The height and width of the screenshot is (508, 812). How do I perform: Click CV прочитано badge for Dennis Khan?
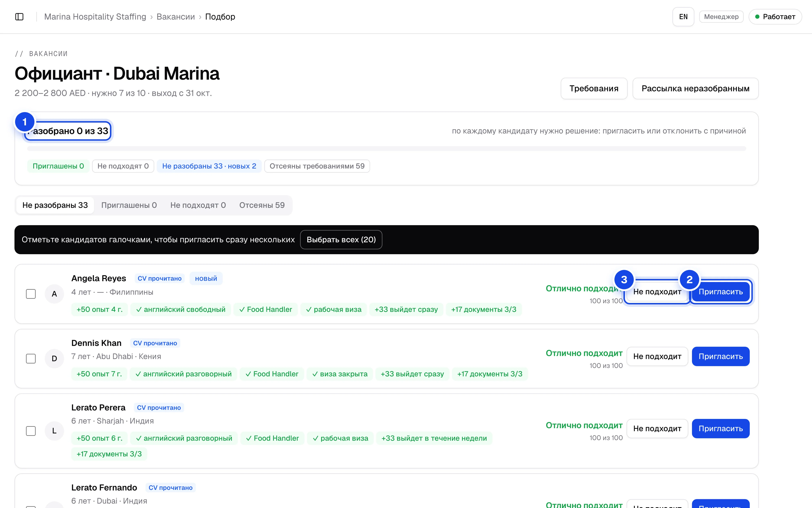coord(155,343)
